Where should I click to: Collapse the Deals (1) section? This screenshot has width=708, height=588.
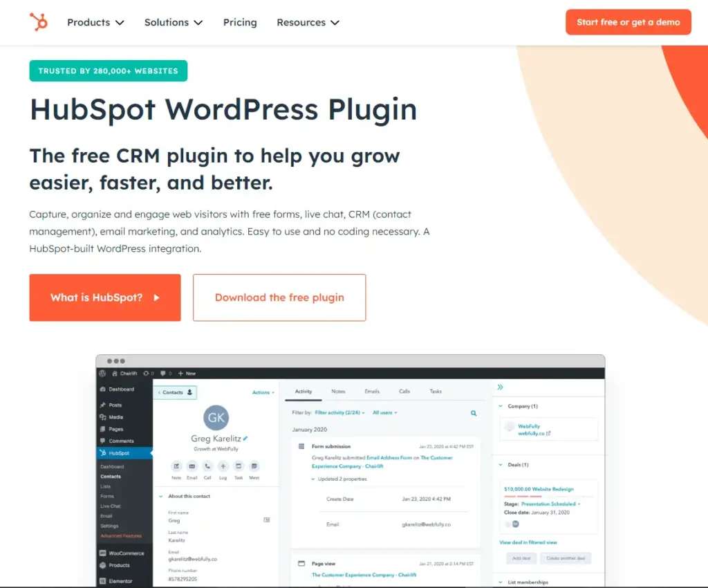pos(500,464)
